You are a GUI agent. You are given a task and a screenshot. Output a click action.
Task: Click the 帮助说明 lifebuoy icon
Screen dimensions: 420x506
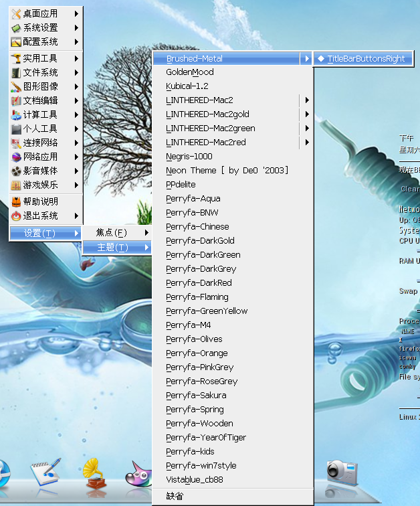16,201
